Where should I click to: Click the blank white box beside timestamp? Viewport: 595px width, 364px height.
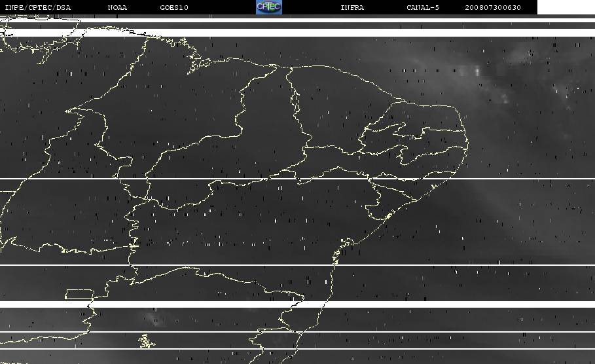tap(566, 7)
